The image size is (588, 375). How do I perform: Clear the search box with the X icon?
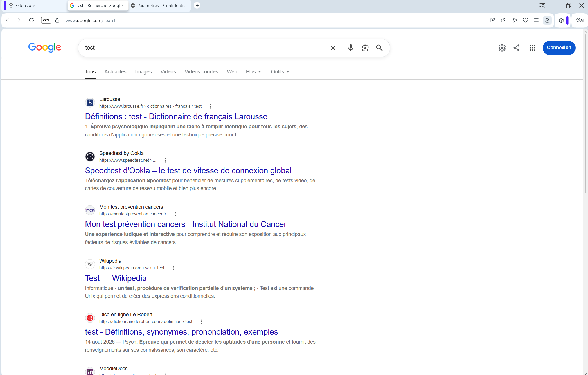[x=333, y=48]
